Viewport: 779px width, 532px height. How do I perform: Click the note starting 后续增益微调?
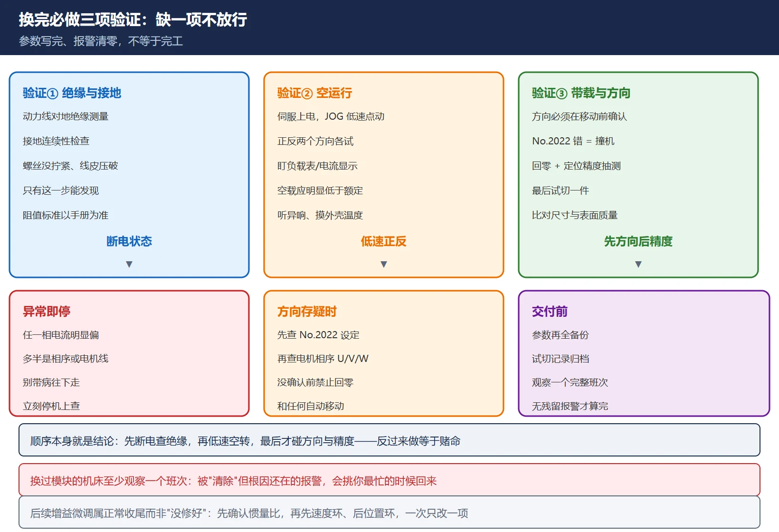[389, 513]
